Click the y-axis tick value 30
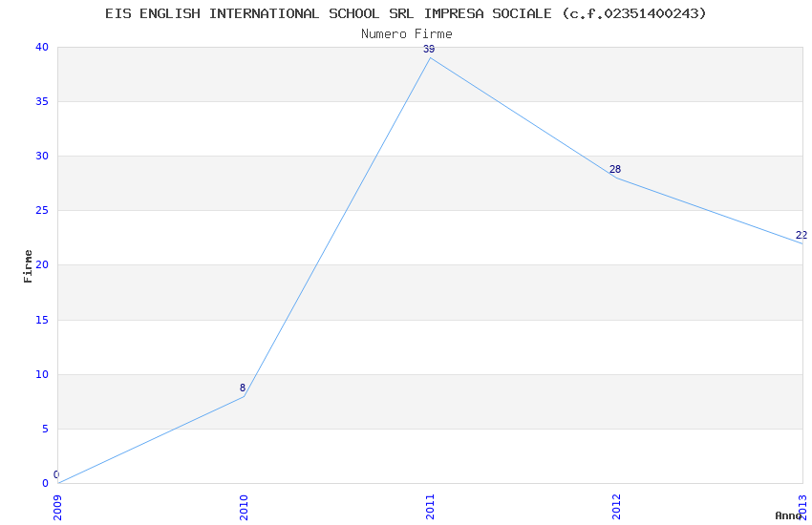The width and height of the screenshot is (812, 525). click(x=42, y=156)
